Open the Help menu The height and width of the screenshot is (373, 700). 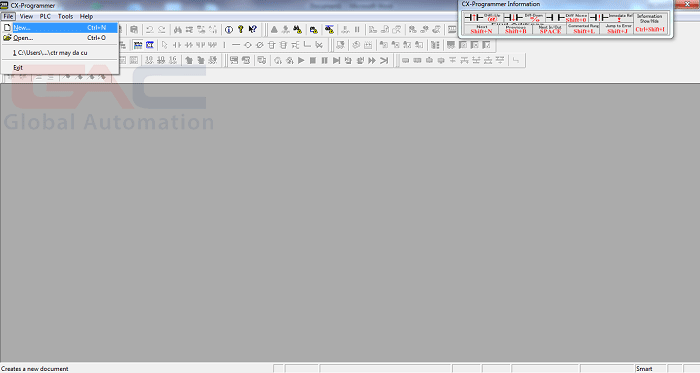coord(86,16)
